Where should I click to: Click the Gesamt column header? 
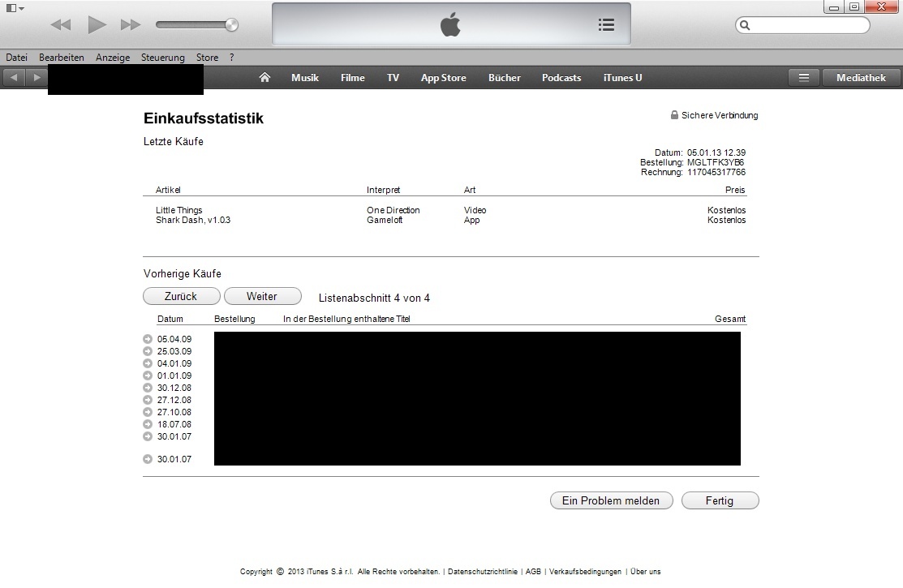pos(730,319)
